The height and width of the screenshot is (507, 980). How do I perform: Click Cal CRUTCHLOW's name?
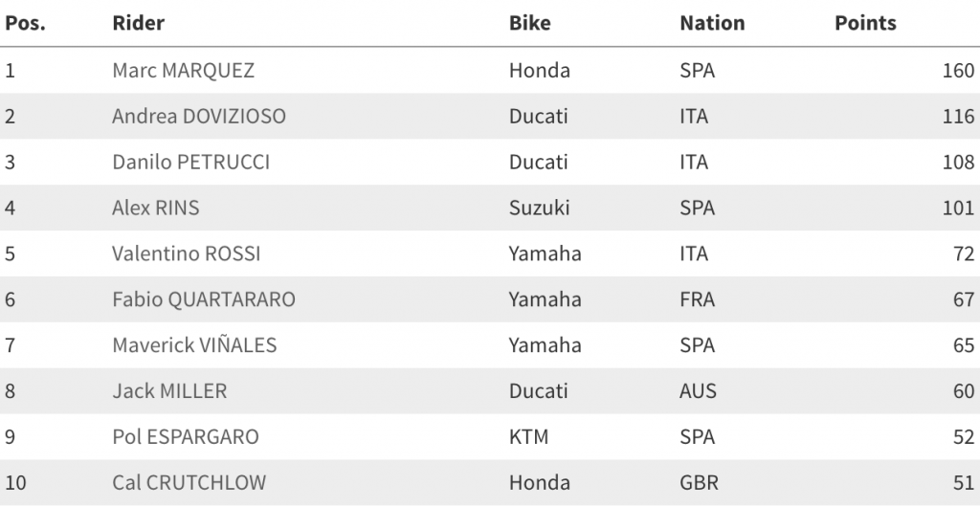tap(189, 484)
